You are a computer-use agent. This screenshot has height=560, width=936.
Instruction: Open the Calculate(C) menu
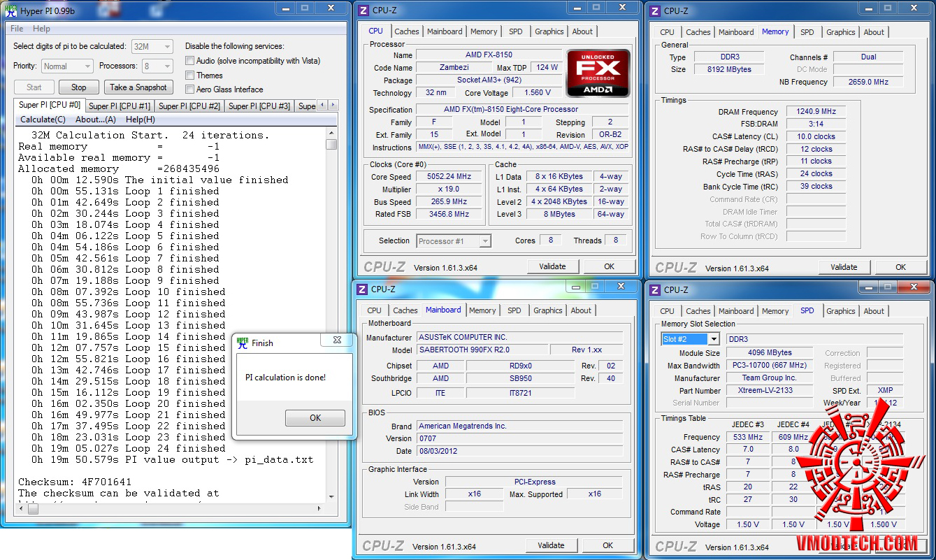[43, 120]
